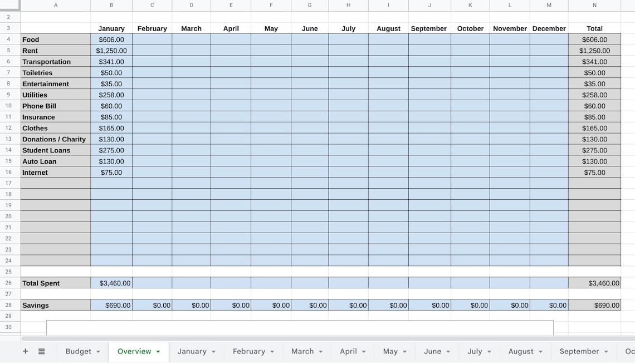Click the July month header cell
Image resolution: width=635 pixels, height=364 pixels.
(x=348, y=28)
